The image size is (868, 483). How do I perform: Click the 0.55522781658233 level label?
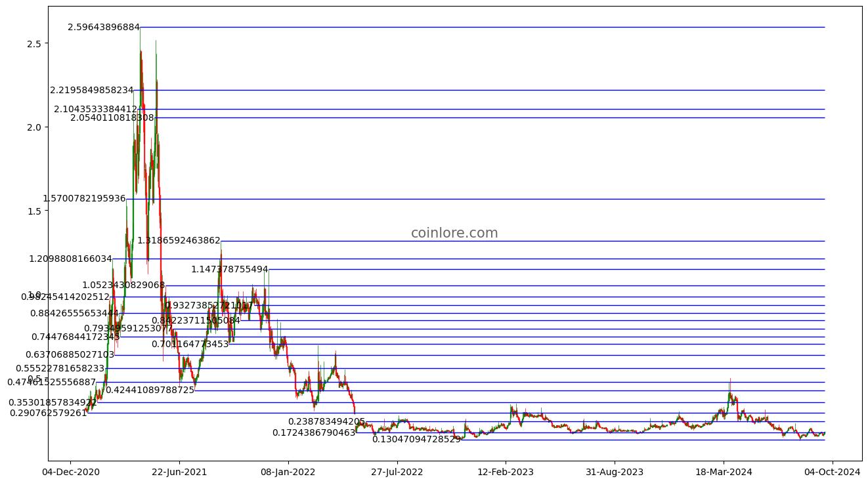pyautogui.click(x=60, y=368)
